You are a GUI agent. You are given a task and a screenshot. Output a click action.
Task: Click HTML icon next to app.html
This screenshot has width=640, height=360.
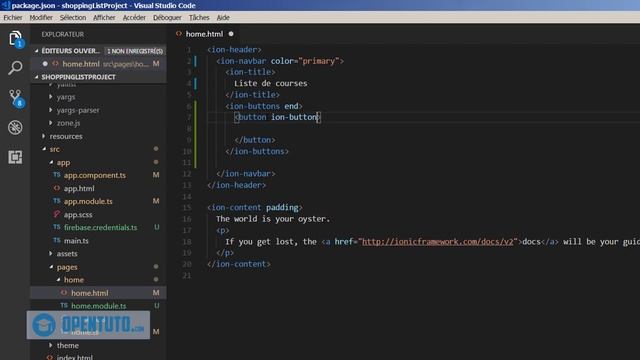tap(57, 188)
